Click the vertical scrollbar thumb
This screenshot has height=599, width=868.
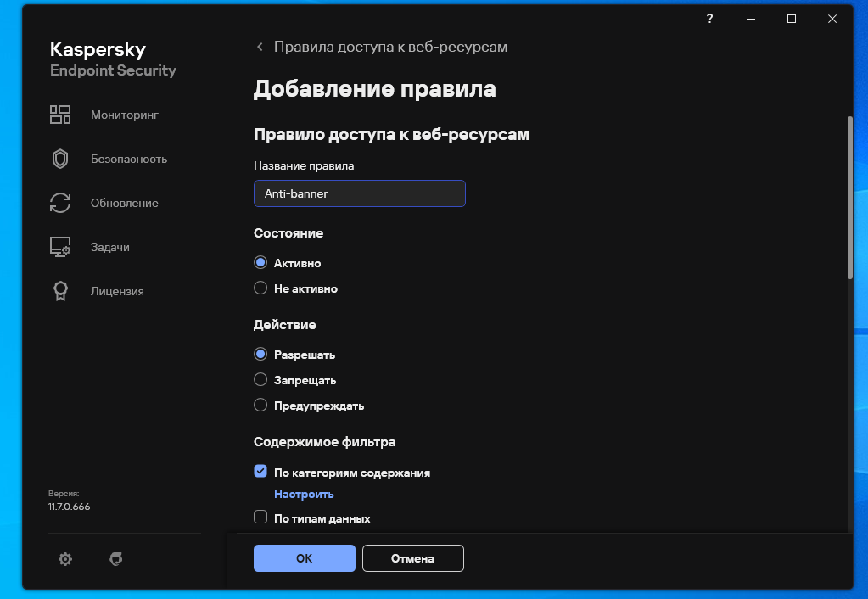pos(849,198)
